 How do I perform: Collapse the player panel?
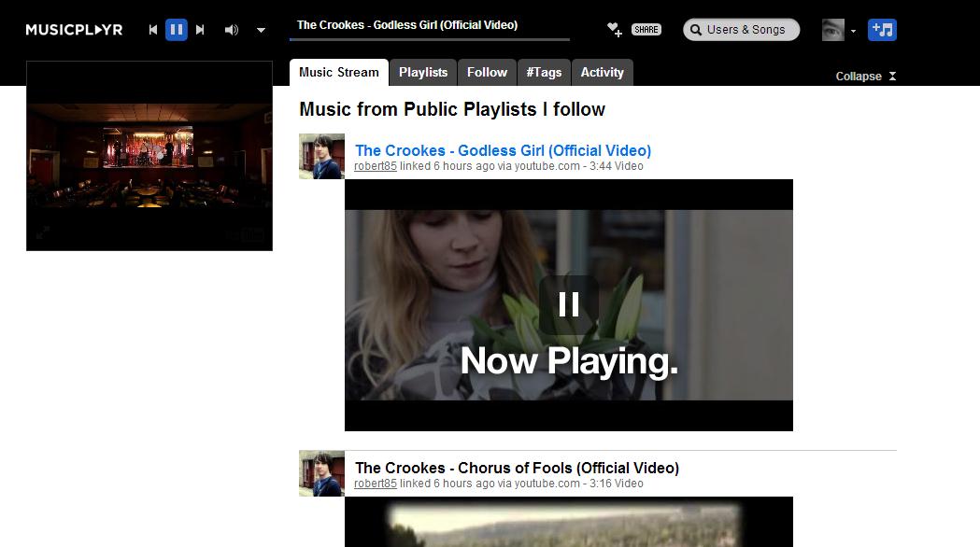coord(866,77)
